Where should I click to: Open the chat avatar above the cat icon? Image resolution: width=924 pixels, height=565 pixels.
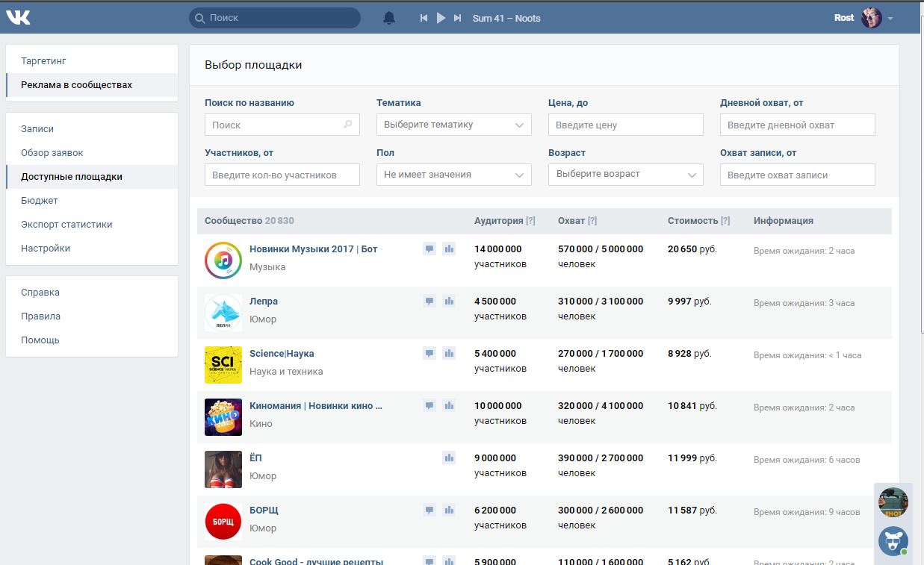(893, 502)
